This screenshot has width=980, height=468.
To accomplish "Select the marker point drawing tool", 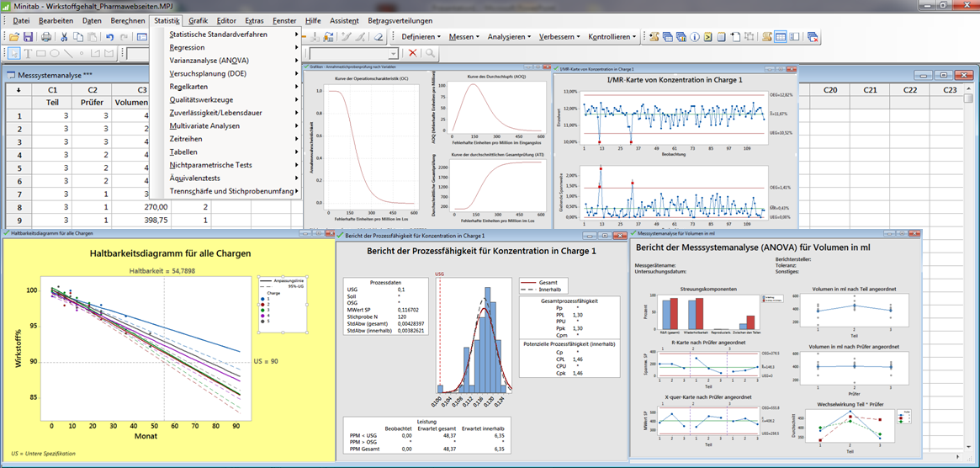I will (82, 53).
